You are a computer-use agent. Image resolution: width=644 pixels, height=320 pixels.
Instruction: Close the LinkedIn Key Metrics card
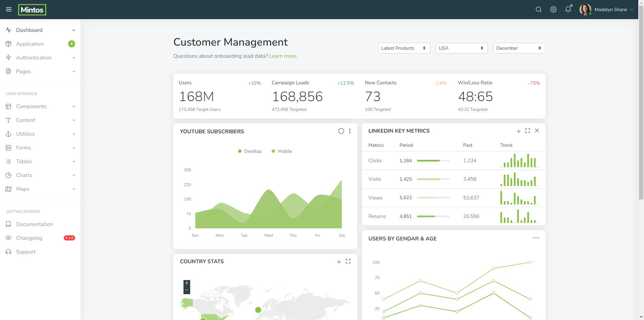(537, 131)
